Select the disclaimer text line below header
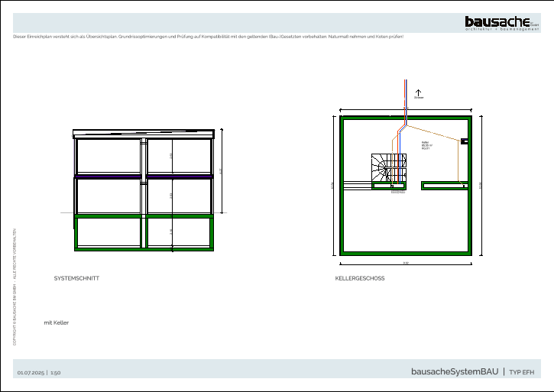The image size is (554, 392). click(208, 37)
